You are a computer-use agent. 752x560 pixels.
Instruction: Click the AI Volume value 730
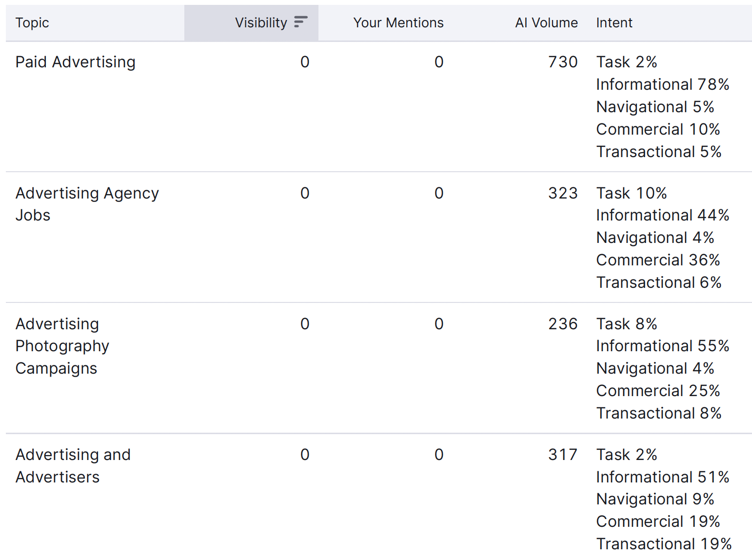(563, 62)
